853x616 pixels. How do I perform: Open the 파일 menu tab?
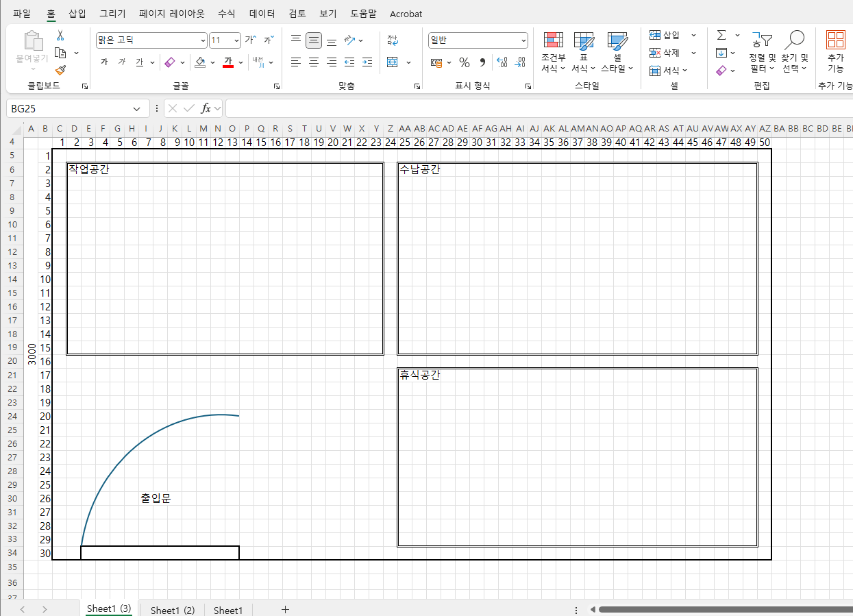[22, 14]
